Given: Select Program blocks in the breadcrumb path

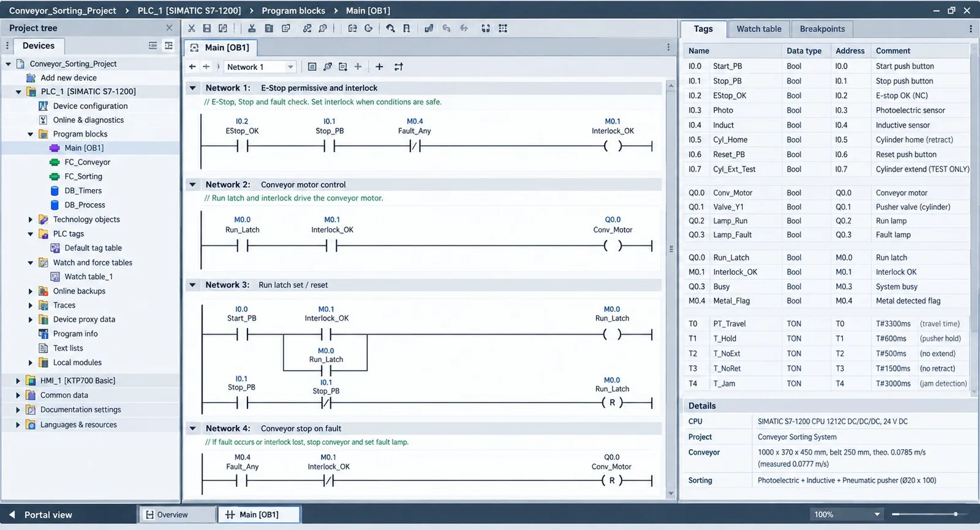Looking at the screenshot, I should (x=293, y=10).
